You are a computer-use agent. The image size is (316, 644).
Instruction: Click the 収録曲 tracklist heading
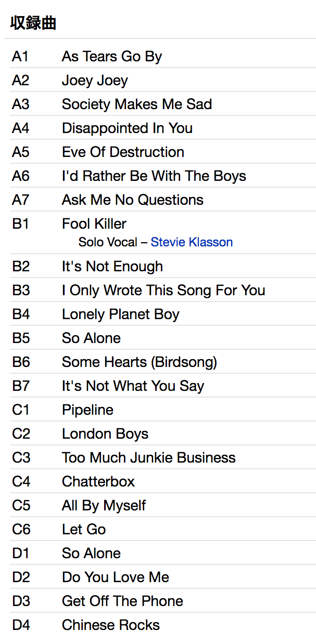tap(33, 23)
